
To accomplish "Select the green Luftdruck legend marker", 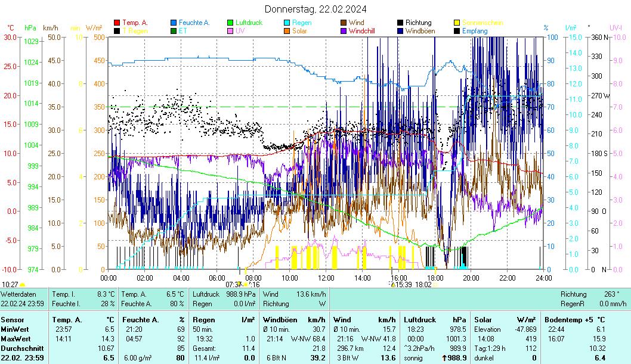I will (x=230, y=23).
